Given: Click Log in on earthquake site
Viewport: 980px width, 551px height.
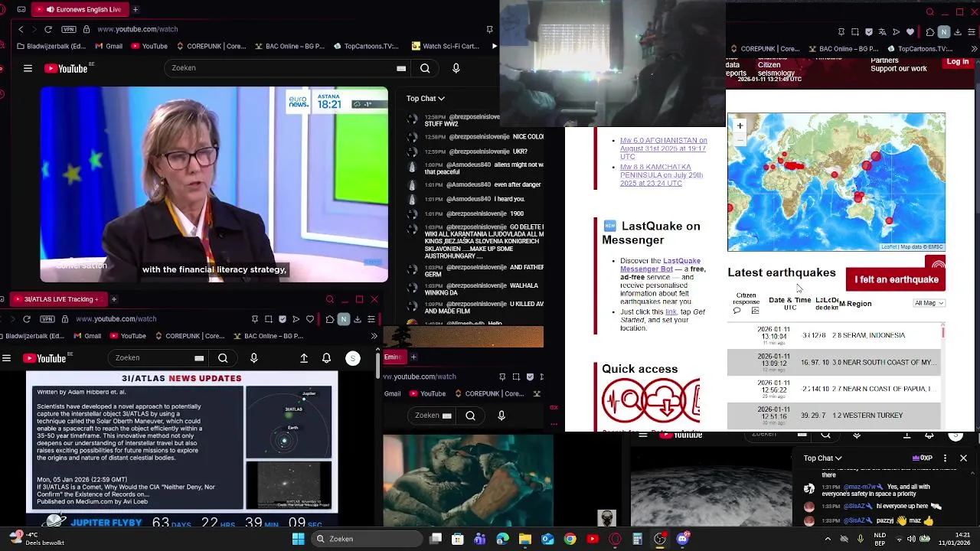Looking at the screenshot, I should click(958, 62).
